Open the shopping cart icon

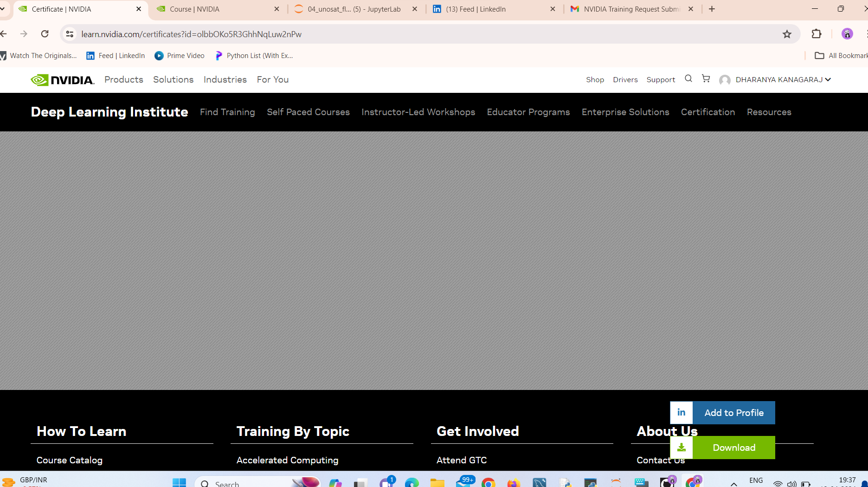pos(706,79)
